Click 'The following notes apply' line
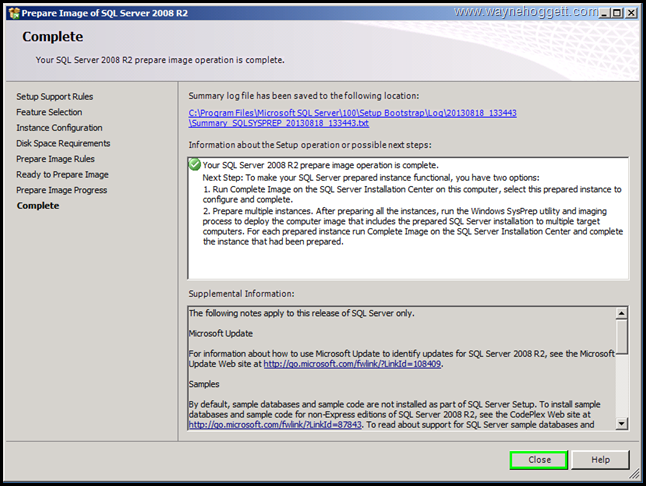646x486 pixels. click(302, 313)
